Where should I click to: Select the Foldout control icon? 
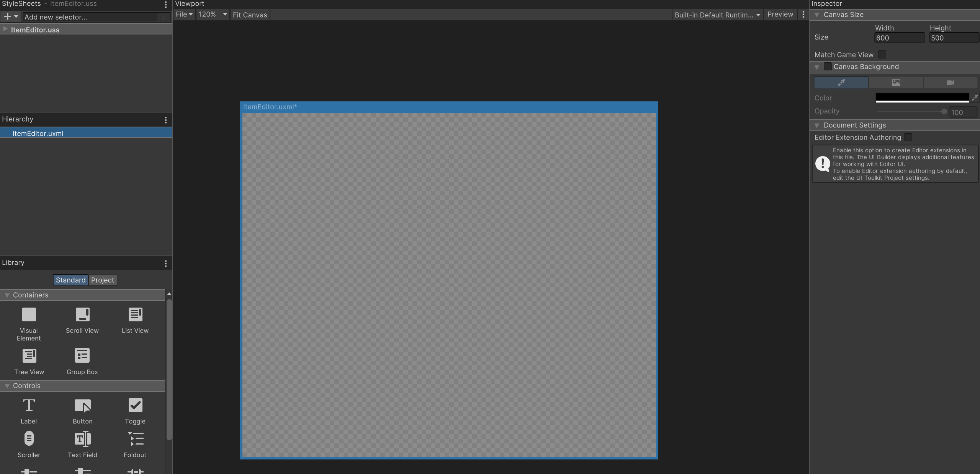click(x=135, y=439)
